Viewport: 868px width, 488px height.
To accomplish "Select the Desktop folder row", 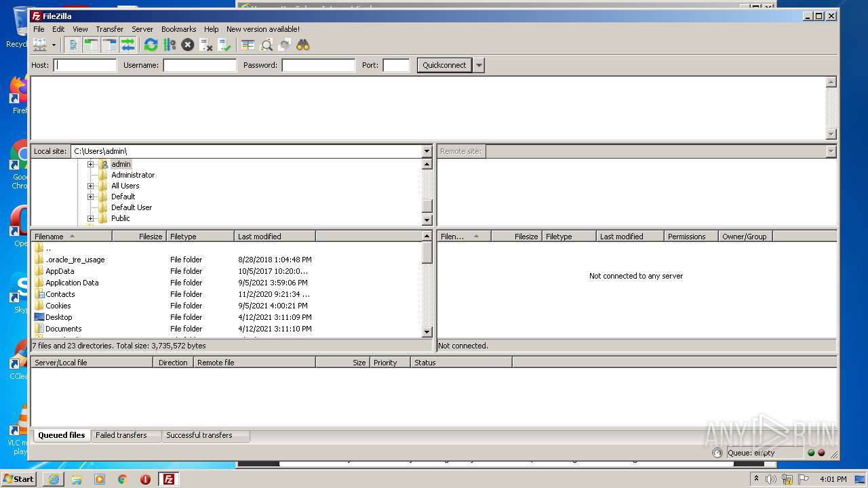I will (226, 317).
